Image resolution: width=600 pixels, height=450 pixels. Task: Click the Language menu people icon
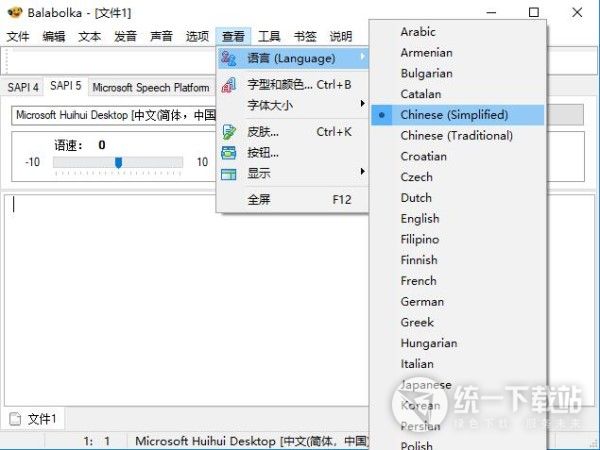[229, 59]
